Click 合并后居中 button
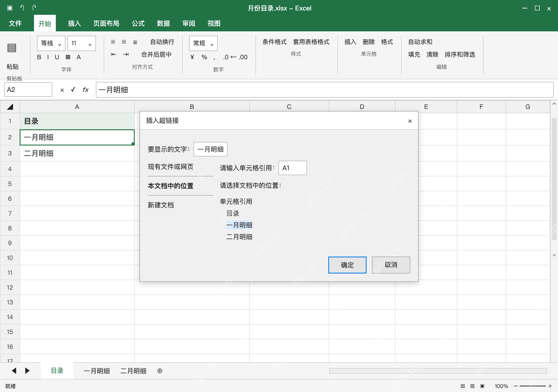The height and width of the screenshot is (392, 558). [x=157, y=54]
